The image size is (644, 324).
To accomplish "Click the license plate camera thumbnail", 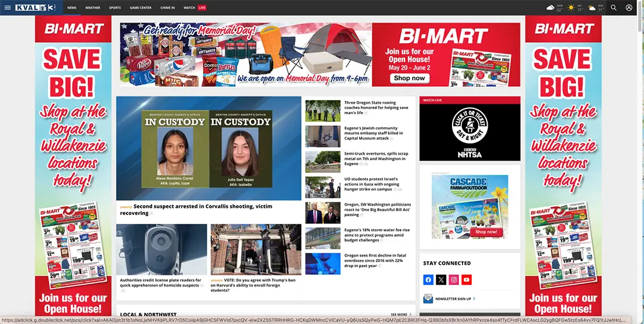I will point(162,250).
